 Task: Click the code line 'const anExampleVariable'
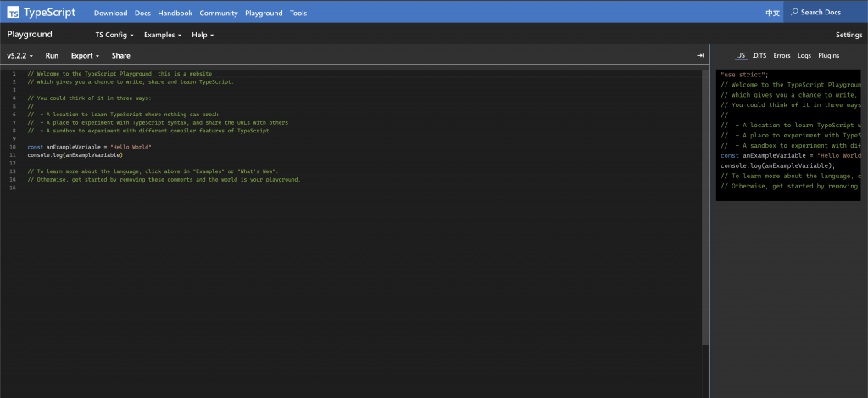tap(89, 147)
